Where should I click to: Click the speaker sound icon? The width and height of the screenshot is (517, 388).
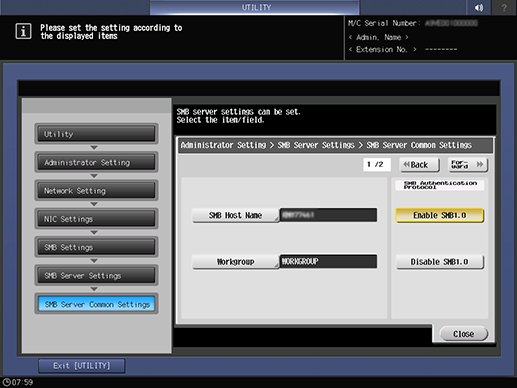point(479,7)
